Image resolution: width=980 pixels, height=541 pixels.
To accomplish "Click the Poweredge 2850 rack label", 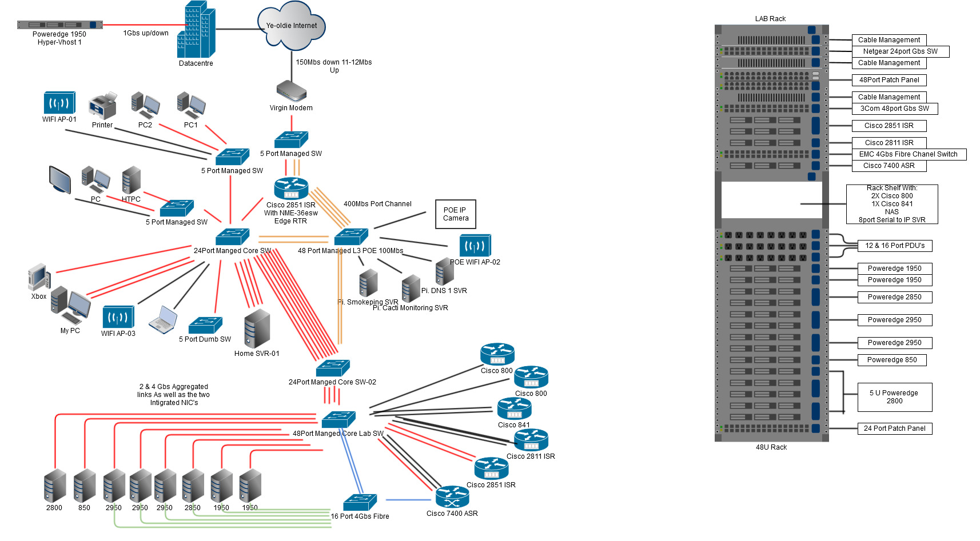I will [895, 297].
